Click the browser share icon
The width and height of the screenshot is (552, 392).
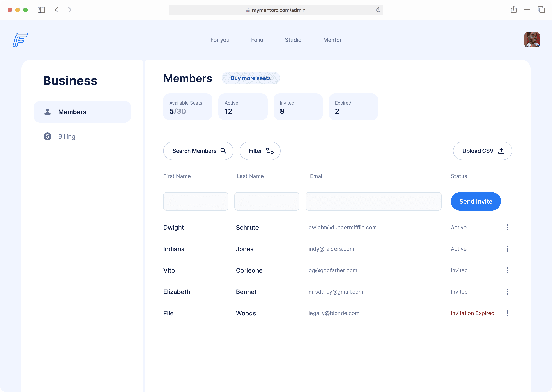click(514, 10)
